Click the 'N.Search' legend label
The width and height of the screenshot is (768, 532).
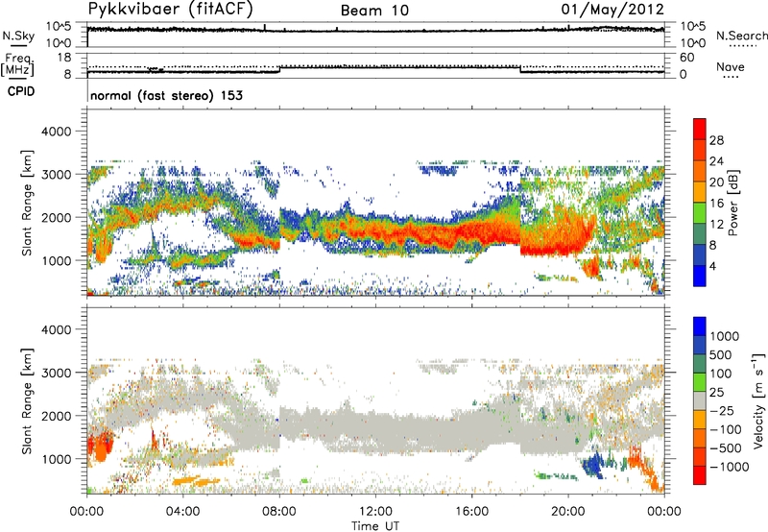741,36
